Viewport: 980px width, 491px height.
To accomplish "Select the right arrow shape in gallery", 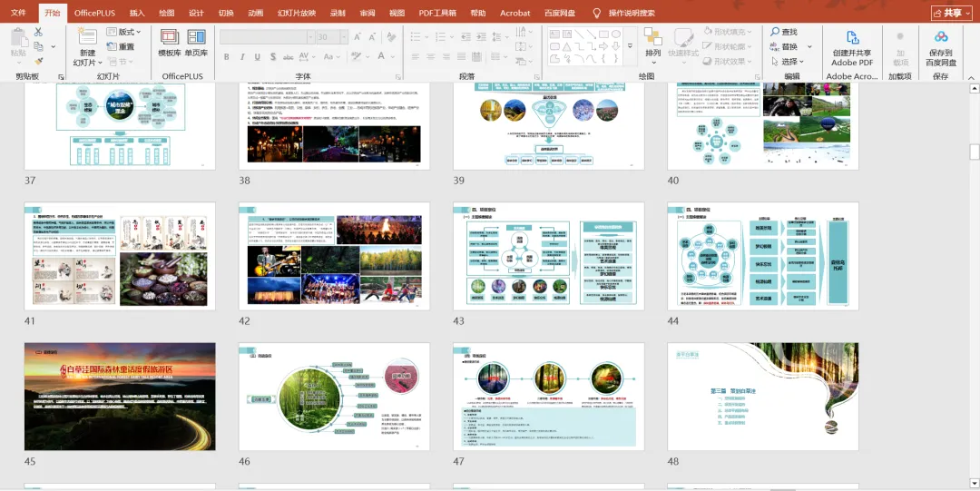I will (603, 46).
